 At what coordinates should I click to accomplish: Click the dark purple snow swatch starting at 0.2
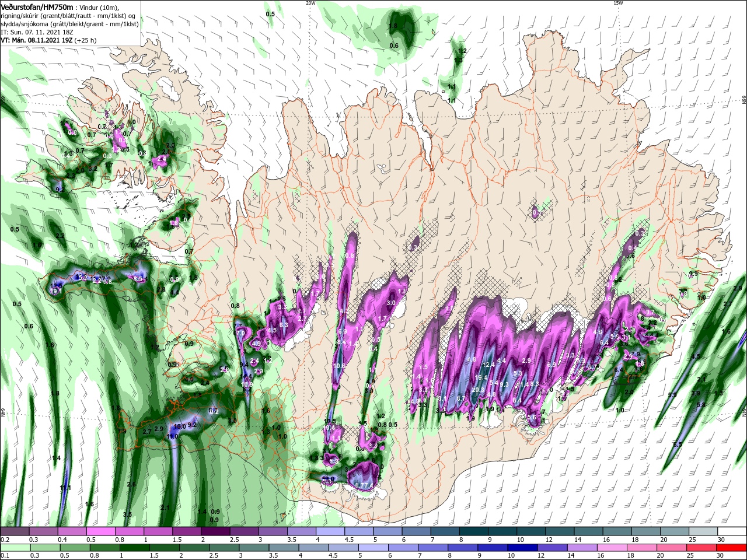[15, 531]
